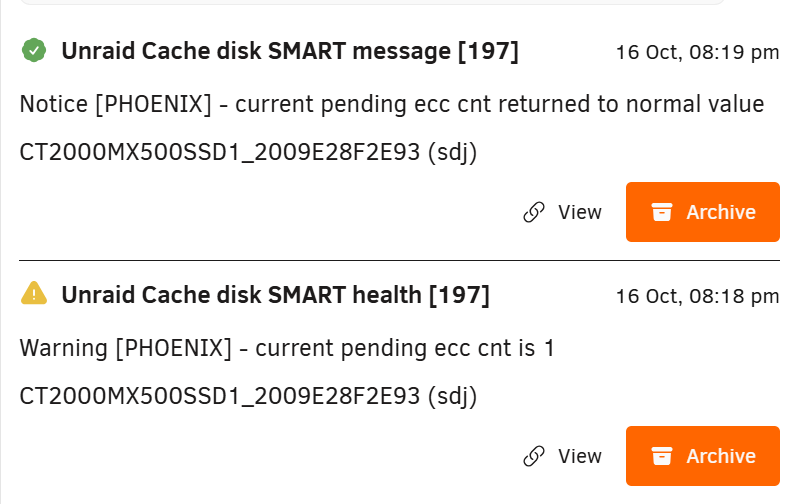Open View link for SMART message notice
The height and width of the screenshot is (504, 794).
click(x=563, y=212)
